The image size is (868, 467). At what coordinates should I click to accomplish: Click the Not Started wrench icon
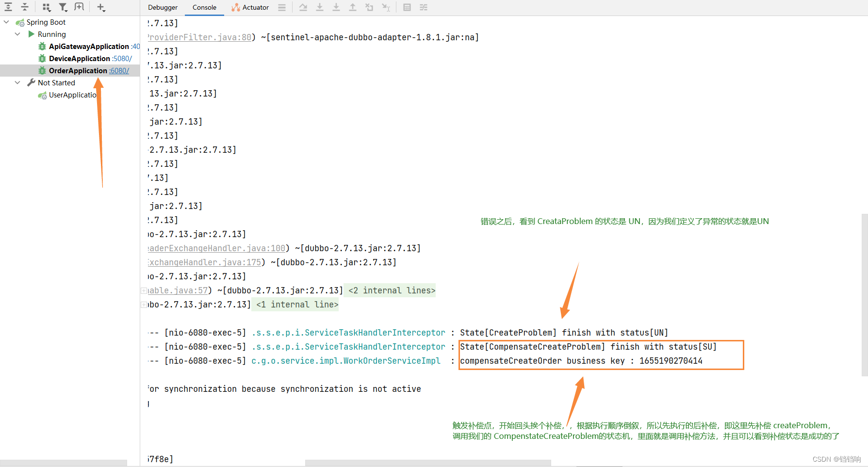point(32,82)
